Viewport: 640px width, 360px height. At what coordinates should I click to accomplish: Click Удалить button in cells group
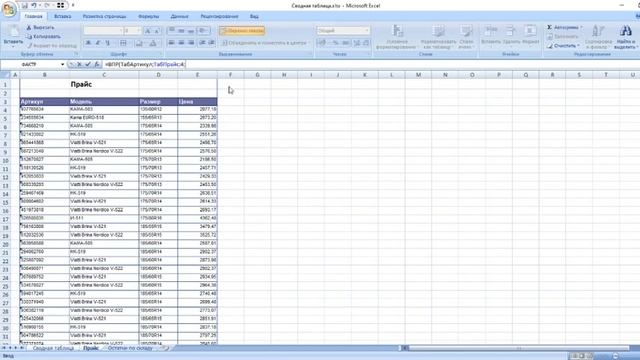511,36
